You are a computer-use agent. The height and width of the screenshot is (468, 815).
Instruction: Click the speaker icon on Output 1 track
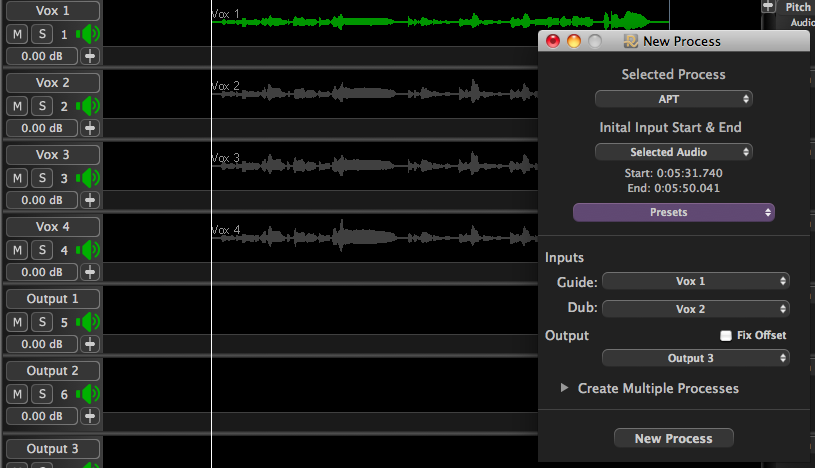coord(90,322)
